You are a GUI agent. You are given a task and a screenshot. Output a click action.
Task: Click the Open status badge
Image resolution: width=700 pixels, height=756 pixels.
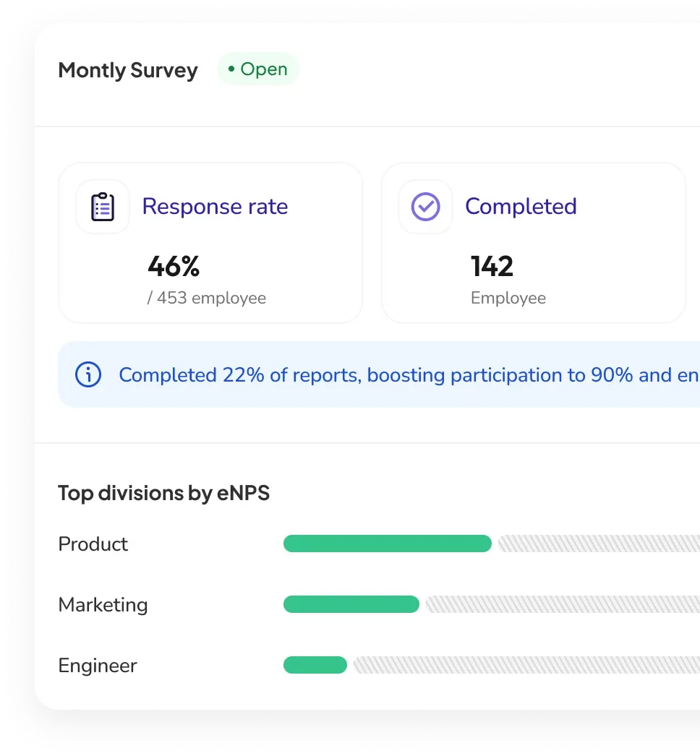[x=258, y=69]
